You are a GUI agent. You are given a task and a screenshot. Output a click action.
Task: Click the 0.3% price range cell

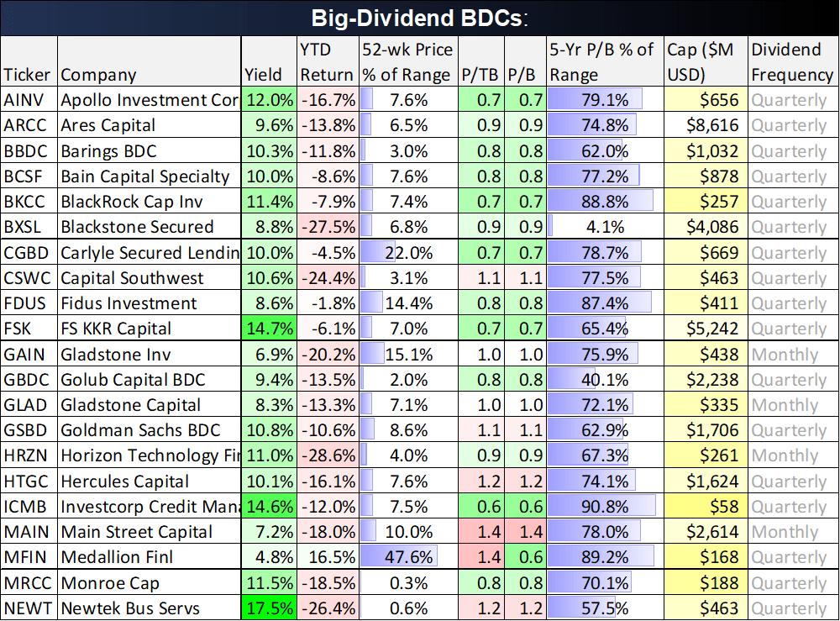tap(409, 583)
